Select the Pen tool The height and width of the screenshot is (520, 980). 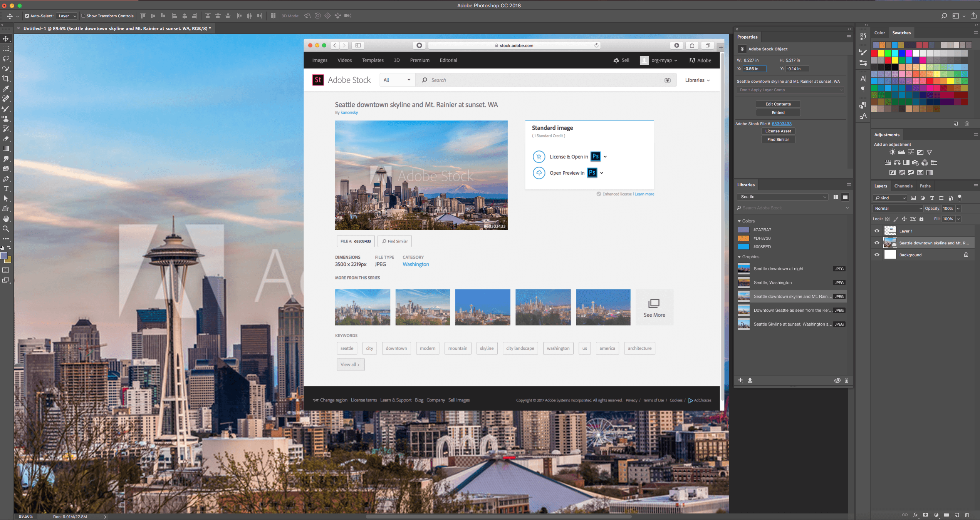pyautogui.click(x=6, y=179)
